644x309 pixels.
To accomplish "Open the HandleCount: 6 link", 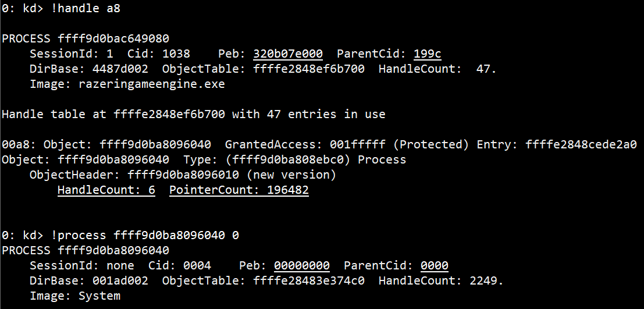I will click(106, 190).
